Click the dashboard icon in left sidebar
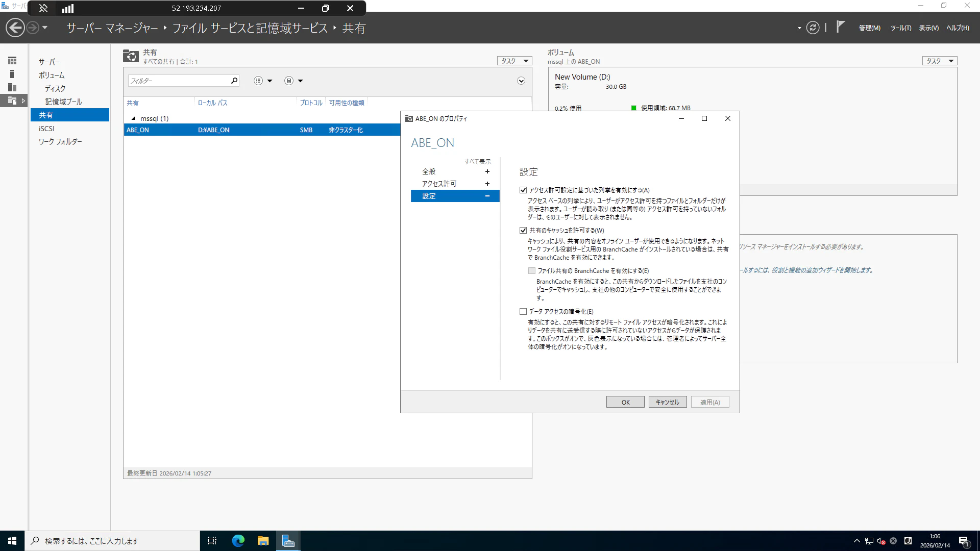 (12, 61)
